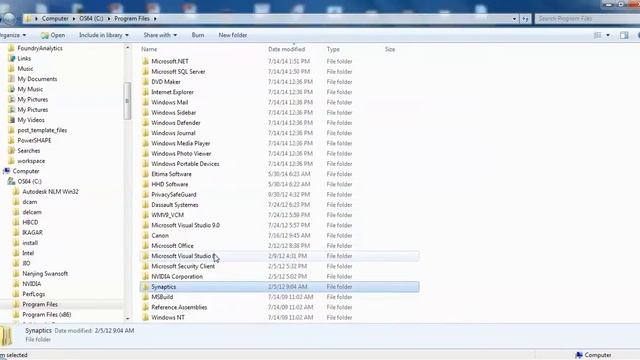The height and width of the screenshot is (360, 640).
Task: Select the Windows Media Player folder icon
Action: [x=145, y=143]
